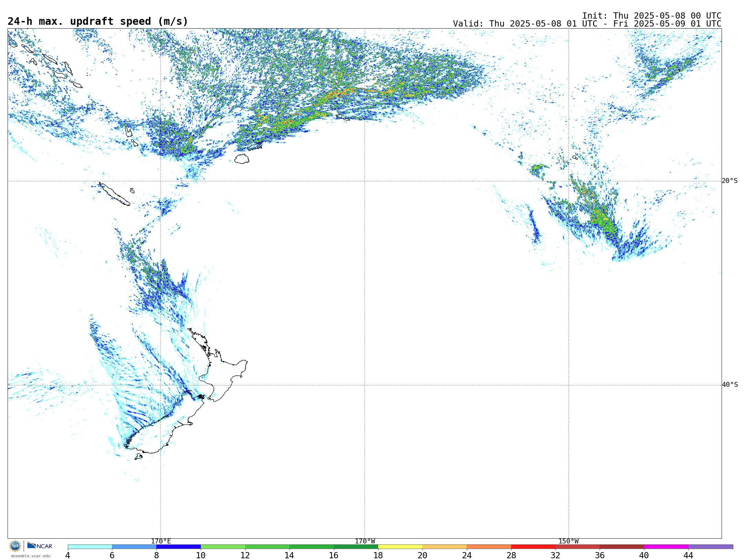744x560 pixels.
Task: Click the bright red 28-32 colorbar segment
Action: (533, 547)
